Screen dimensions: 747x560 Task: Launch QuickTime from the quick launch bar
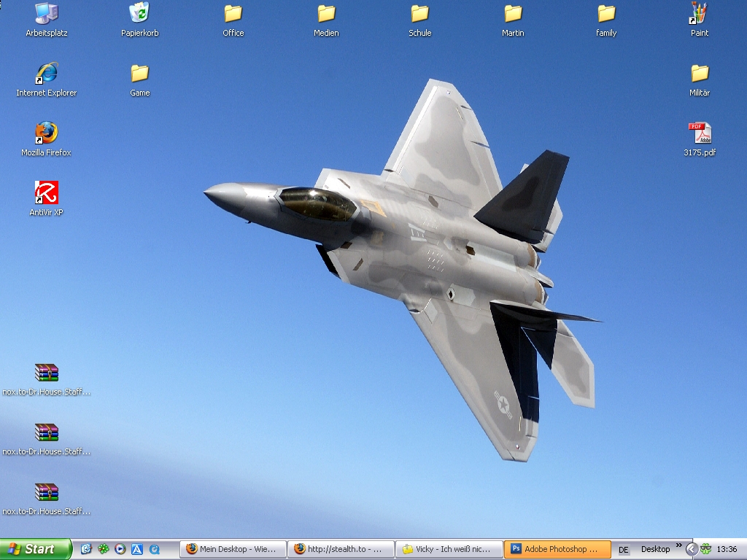155,549
